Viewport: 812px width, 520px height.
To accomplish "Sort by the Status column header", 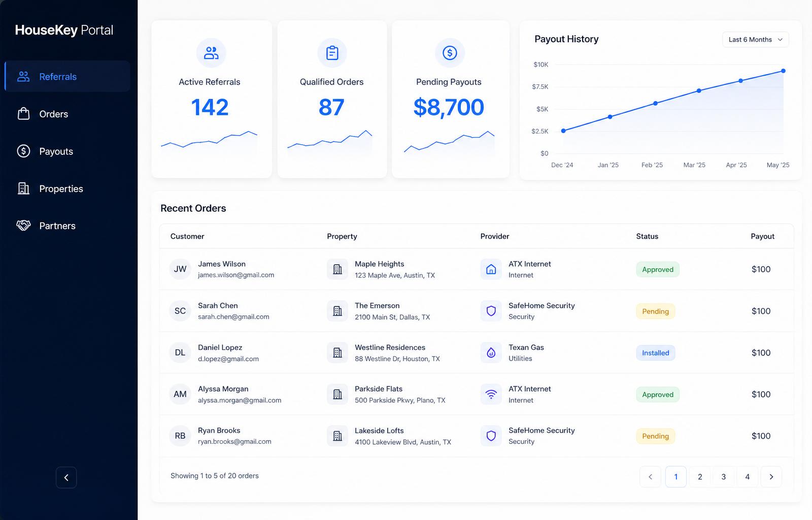I will [647, 236].
